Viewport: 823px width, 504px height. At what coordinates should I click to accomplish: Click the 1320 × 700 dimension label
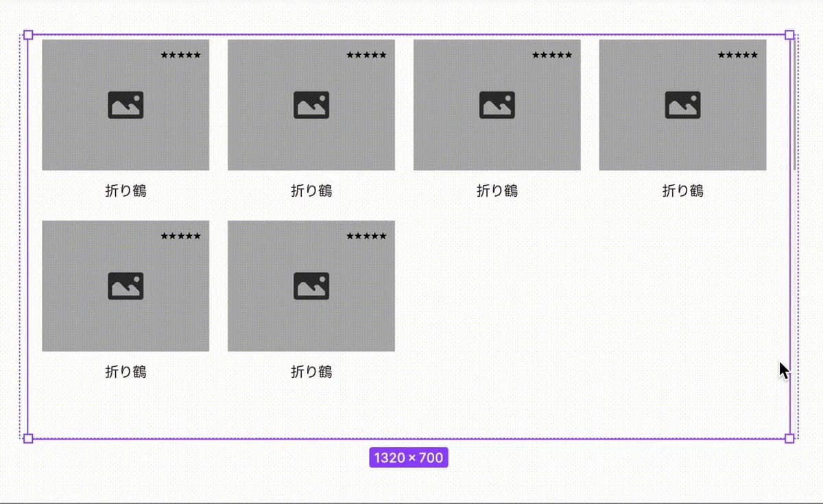tap(409, 457)
